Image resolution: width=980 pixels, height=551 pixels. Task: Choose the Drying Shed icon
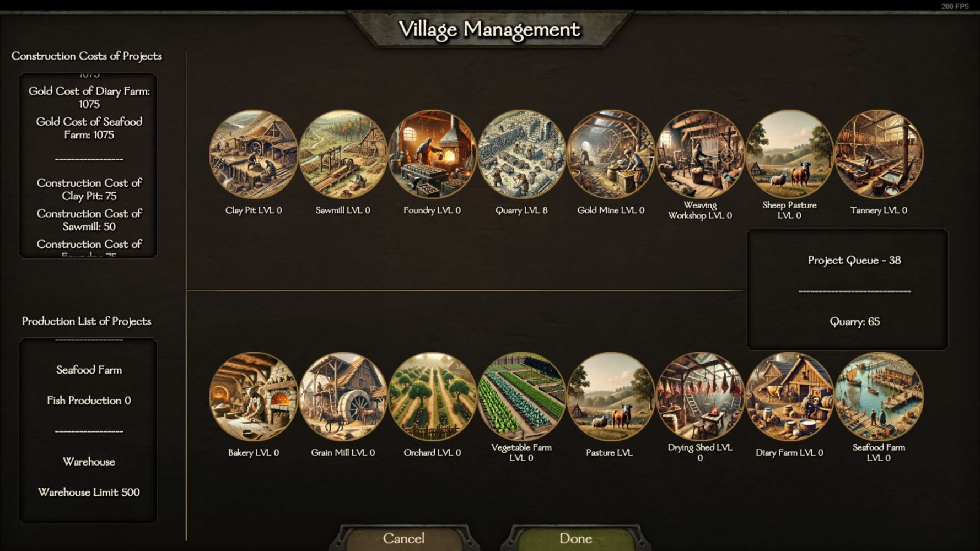pos(700,397)
